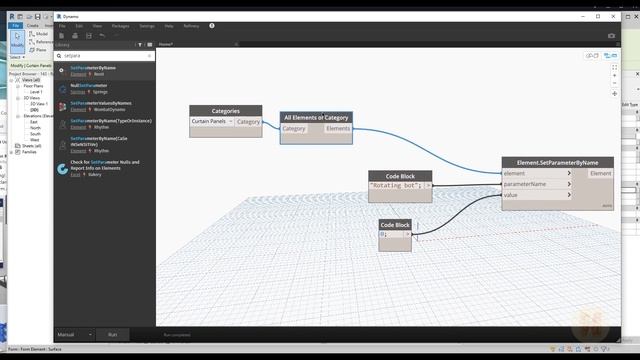
Task: Expand the Select dropdown under Modify
Action: (x=18, y=57)
